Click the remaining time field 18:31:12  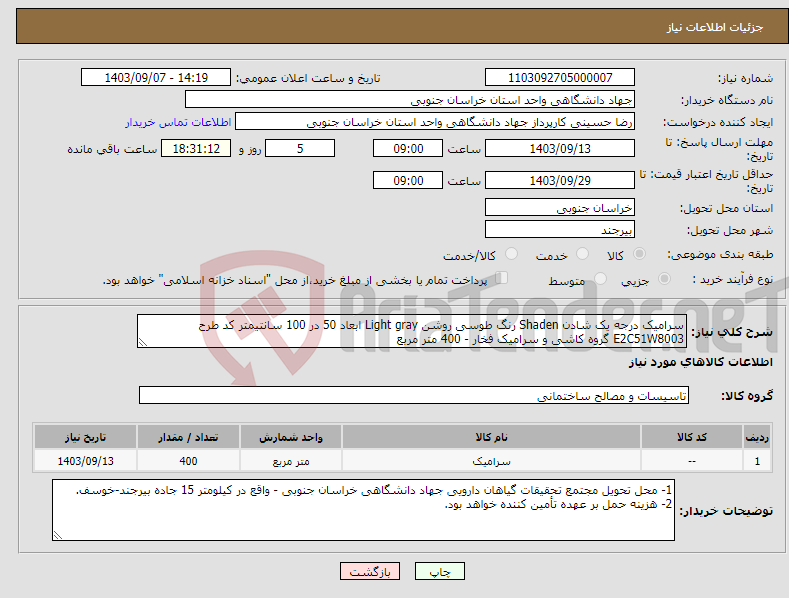(x=196, y=148)
